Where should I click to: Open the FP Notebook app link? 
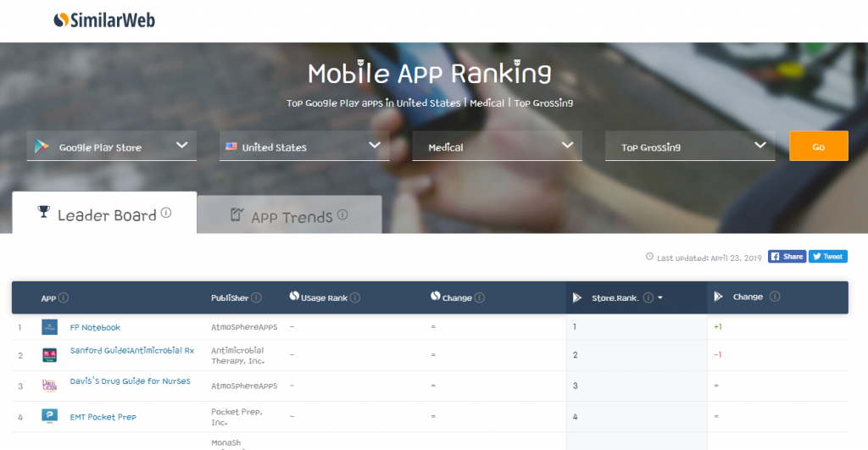tap(95, 327)
